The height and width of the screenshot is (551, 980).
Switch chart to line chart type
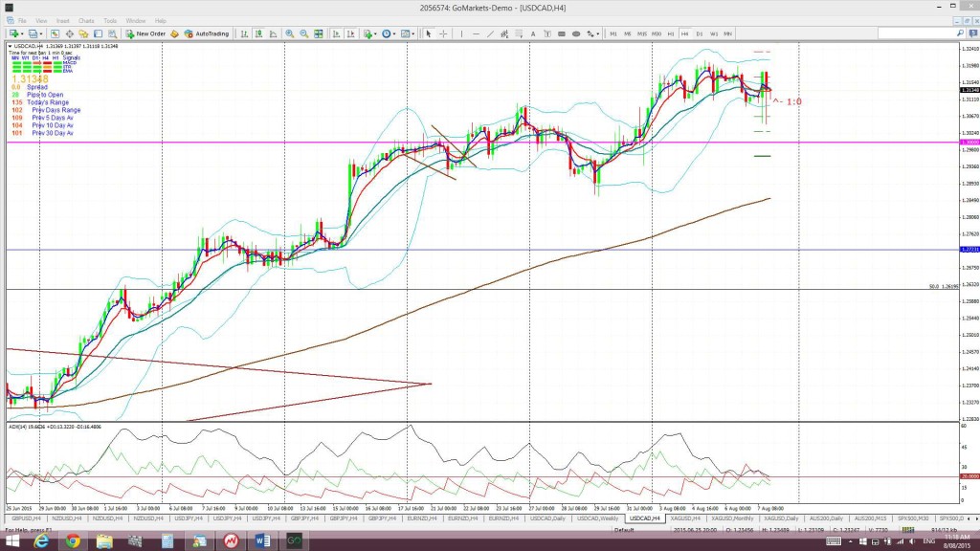click(273, 33)
